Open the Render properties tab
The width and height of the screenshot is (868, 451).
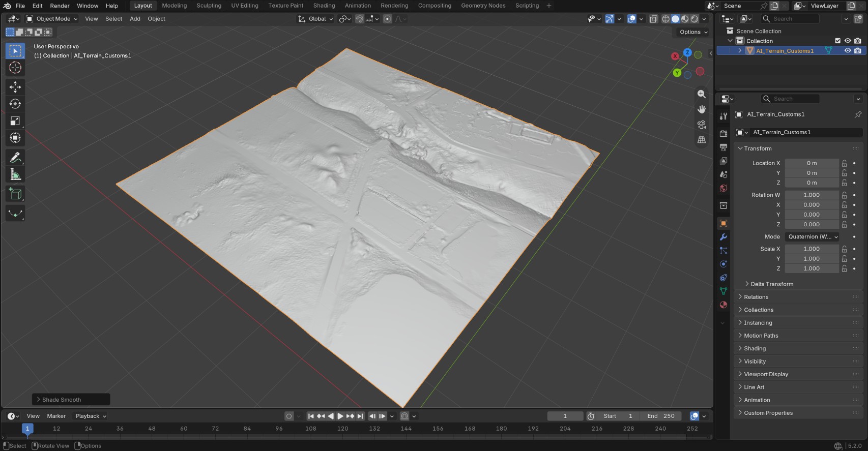pyautogui.click(x=724, y=133)
